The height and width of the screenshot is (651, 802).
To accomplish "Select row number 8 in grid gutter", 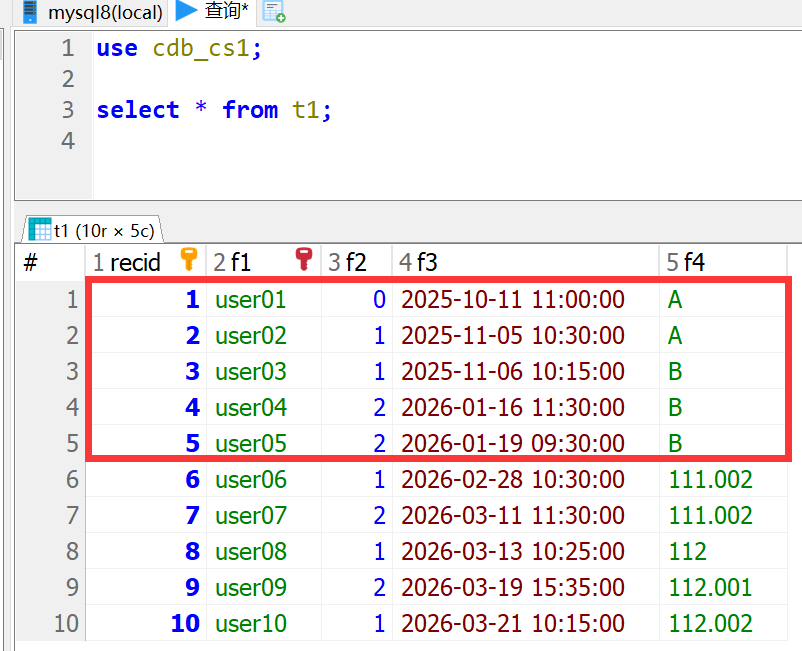I will [50, 551].
